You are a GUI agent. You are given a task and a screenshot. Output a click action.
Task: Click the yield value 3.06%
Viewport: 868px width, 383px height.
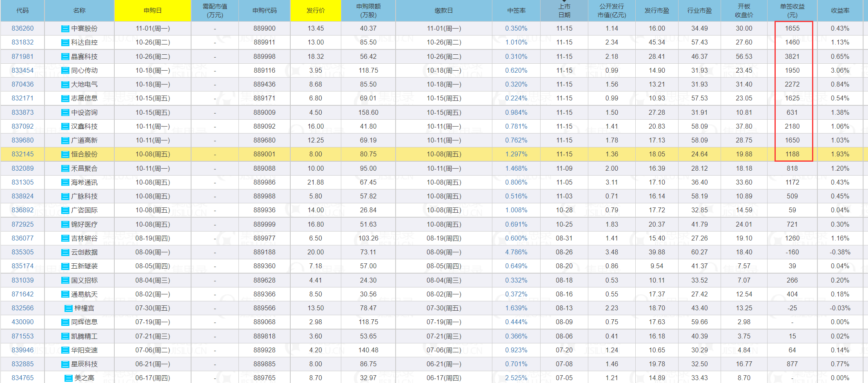coord(840,71)
